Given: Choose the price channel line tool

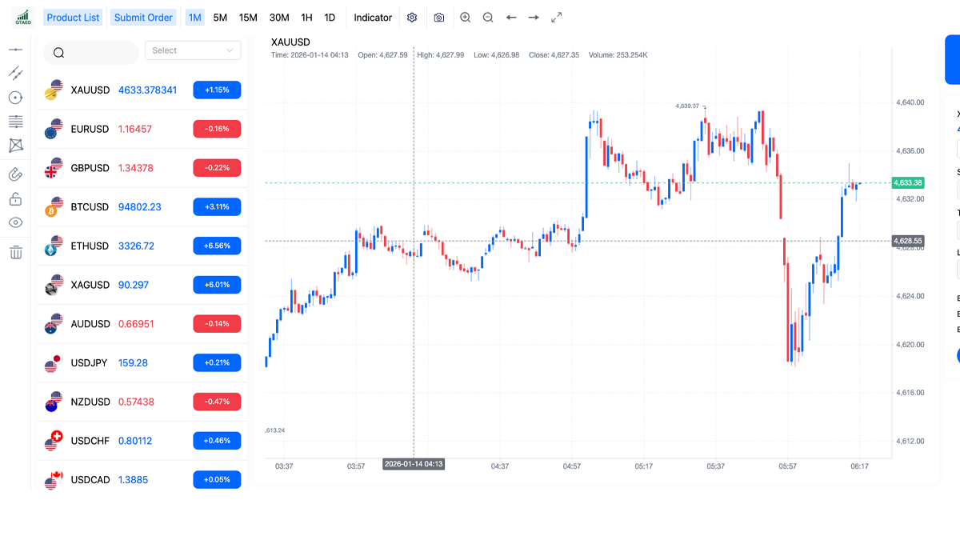Looking at the screenshot, I should (15, 73).
